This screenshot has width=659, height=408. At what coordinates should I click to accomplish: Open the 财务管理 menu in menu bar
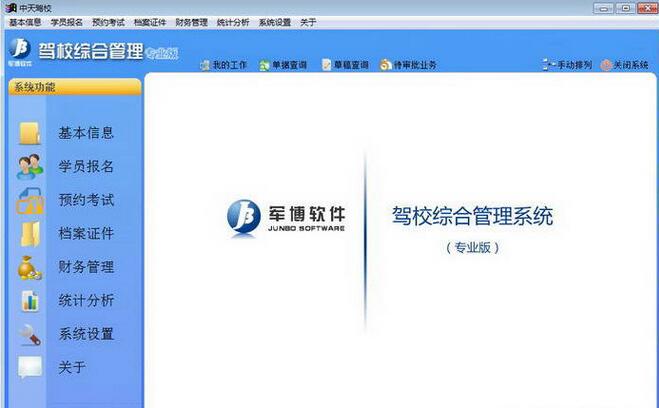click(191, 23)
